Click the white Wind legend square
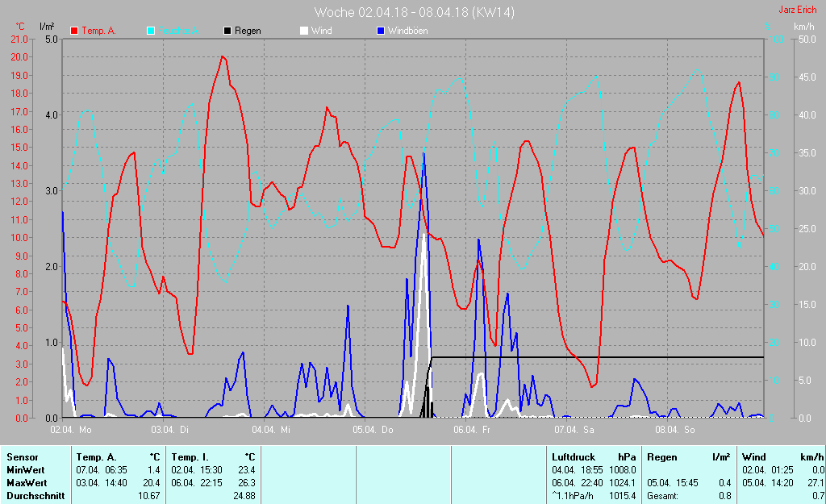This screenshot has height=504, width=826. (304, 31)
